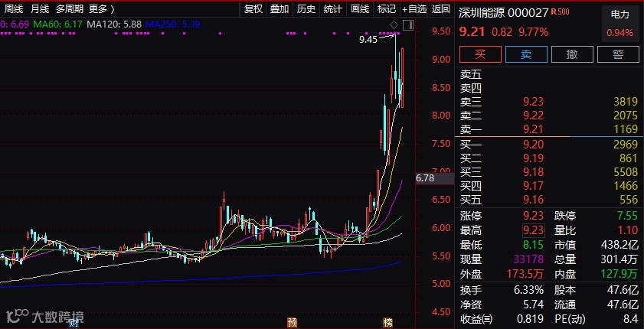Click the R margin-trading badge
The width and height of the screenshot is (644, 329).
[x=554, y=11]
